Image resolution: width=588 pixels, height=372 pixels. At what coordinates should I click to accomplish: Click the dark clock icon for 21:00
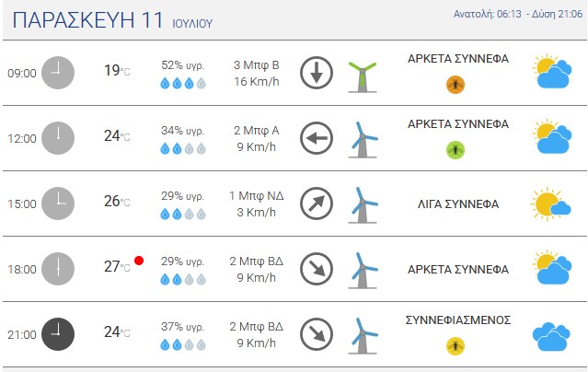(x=58, y=334)
